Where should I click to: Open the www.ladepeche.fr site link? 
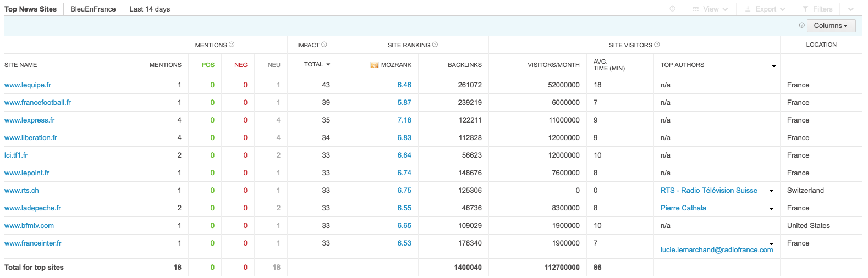pyautogui.click(x=32, y=208)
